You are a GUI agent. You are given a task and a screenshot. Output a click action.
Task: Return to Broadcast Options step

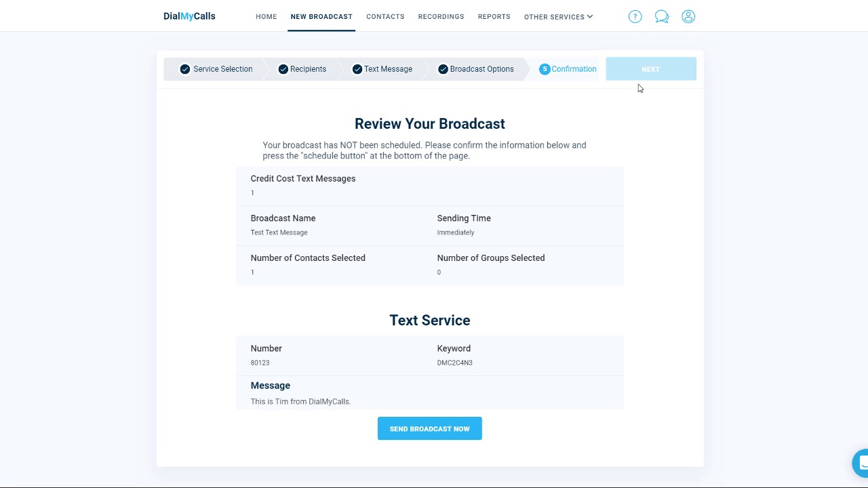tap(481, 69)
